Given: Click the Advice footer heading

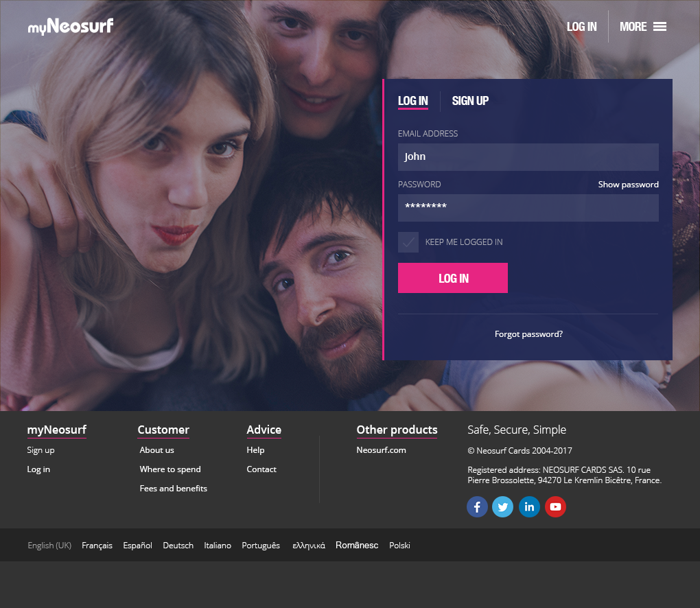Looking at the screenshot, I should [x=264, y=430].
